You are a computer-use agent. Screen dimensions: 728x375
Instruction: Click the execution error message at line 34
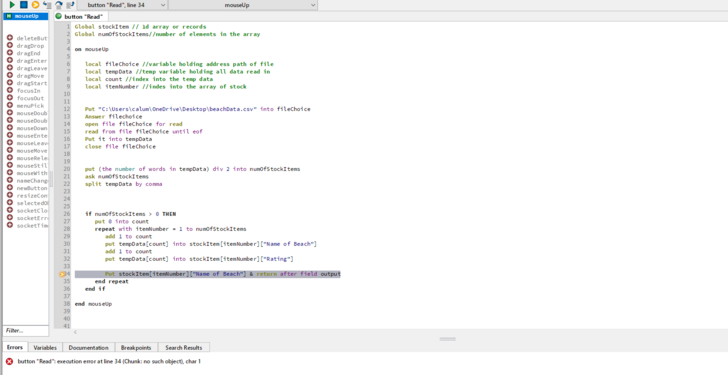tap(109, 361)
